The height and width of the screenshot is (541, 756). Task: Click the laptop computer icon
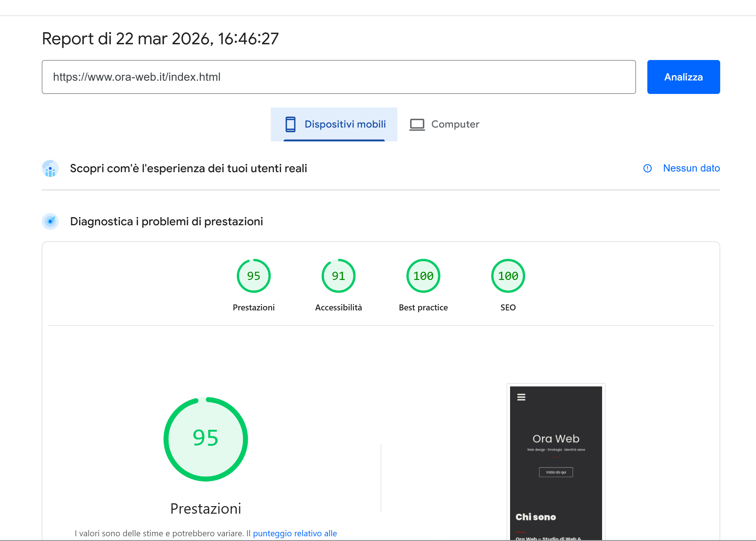[417, 124]
